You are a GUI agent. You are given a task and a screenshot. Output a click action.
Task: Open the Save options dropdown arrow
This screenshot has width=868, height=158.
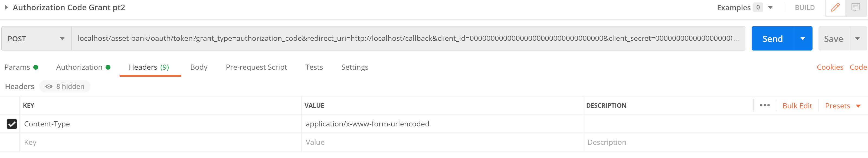[857, 39]
